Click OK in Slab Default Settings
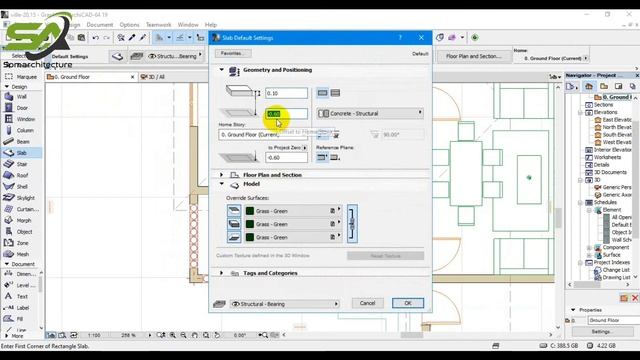The image size is (640, 360). pyautogui.click(x=408, y=303)
